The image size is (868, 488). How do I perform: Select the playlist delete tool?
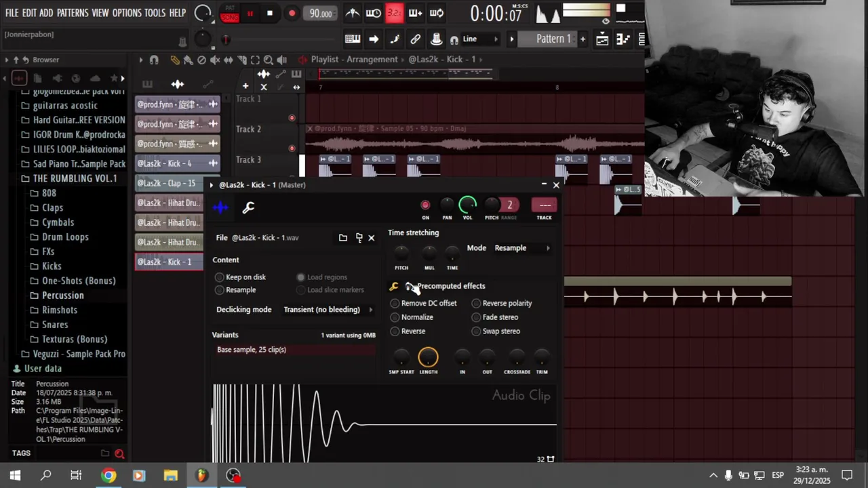pyautogui.click(x=201, y=60)
